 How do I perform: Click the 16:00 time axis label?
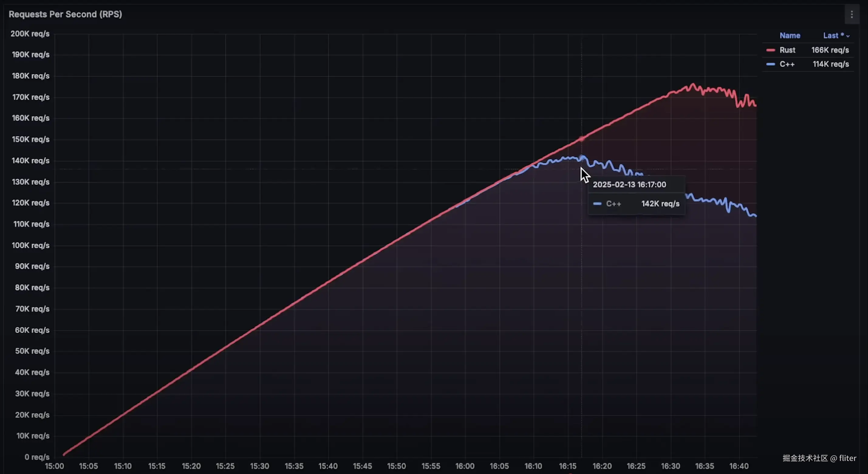point(465,466)
